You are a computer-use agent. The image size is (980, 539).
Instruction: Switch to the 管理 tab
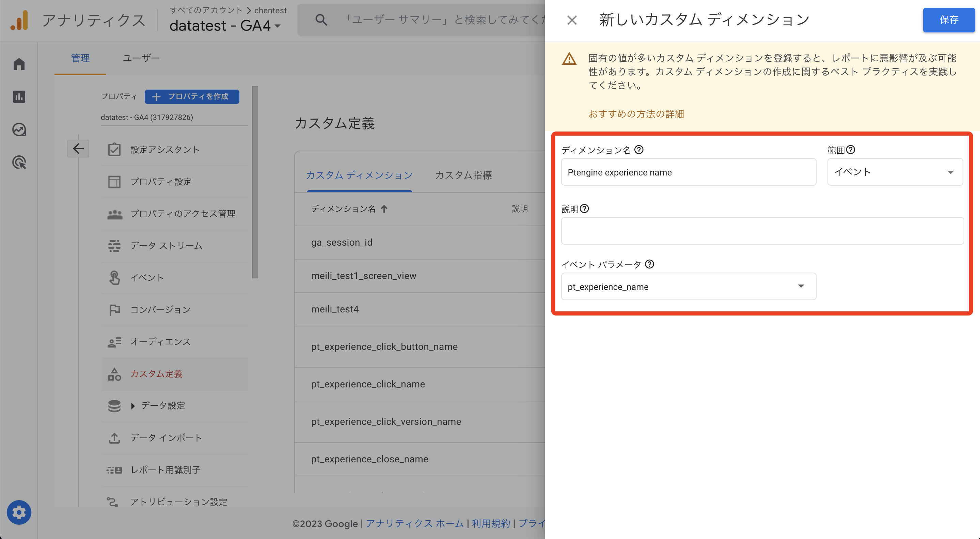pos(80,58)
